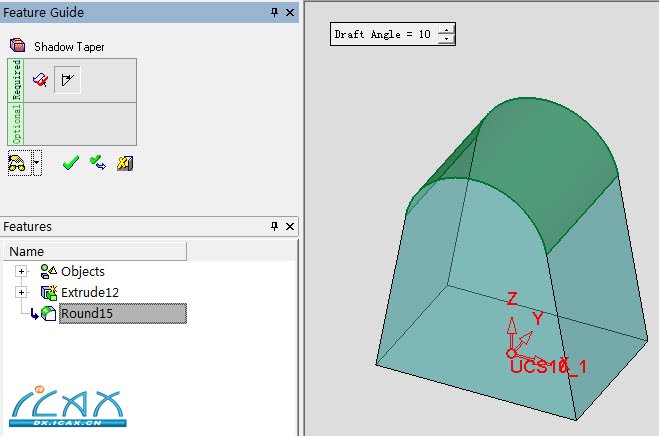Screen dimensions: 659x436
Task: Increase Draft Angle with up arrow
Action: click(x=445, y=29)
